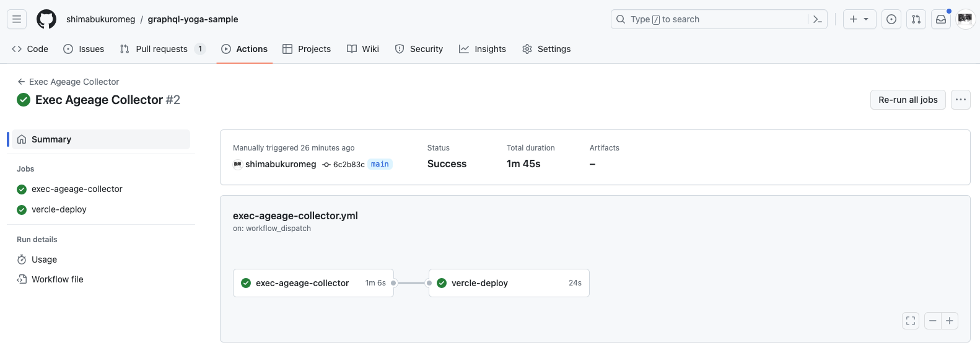
Task: Open commit 6c2b83c link
Action: 349,165
